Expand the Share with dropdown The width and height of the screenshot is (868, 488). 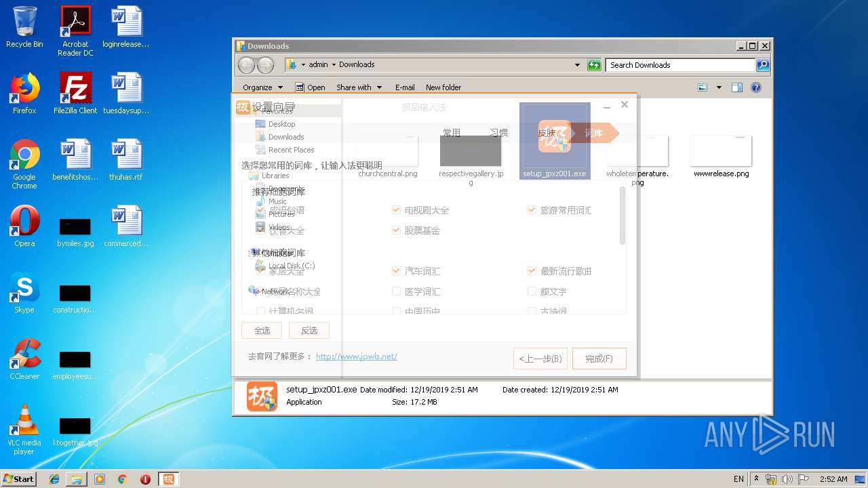point(359,87)
